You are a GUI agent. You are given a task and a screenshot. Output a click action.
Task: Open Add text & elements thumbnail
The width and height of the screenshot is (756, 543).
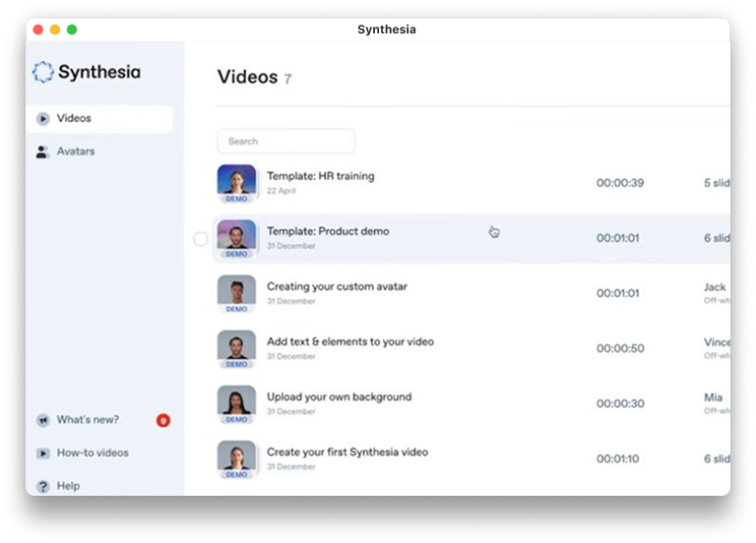tap(236, 349)
